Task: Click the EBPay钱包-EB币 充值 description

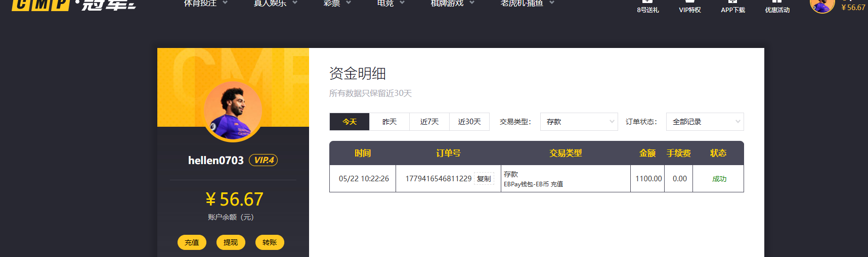Action: 533,184
